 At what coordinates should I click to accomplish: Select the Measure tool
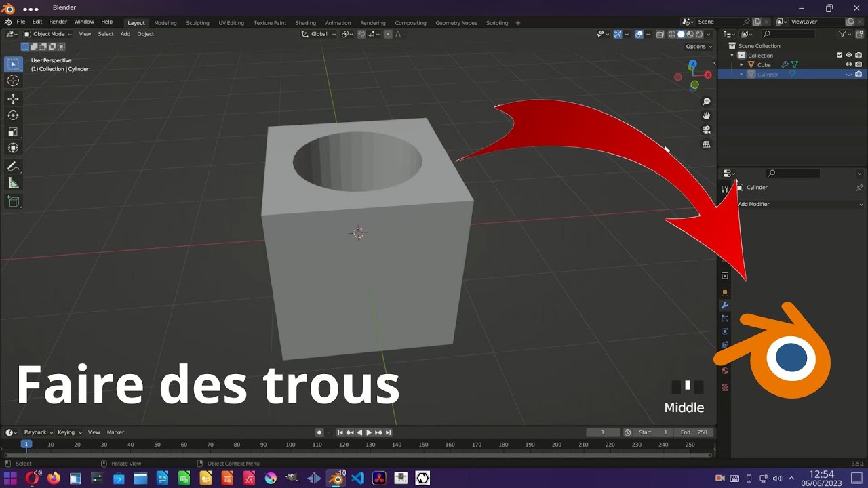tap(13, 183)
